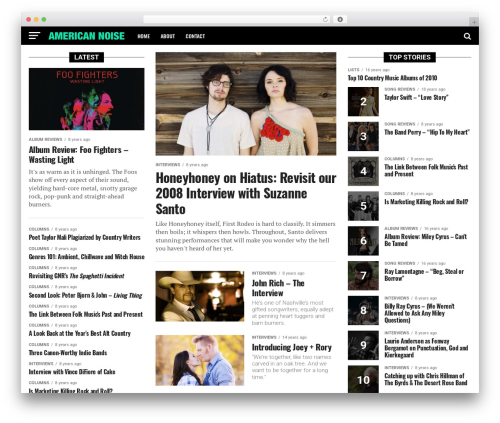Click thumbnail number 8 Billy Ray Cyrus
This screenshot has height=423, width=500.
point(363,310)
